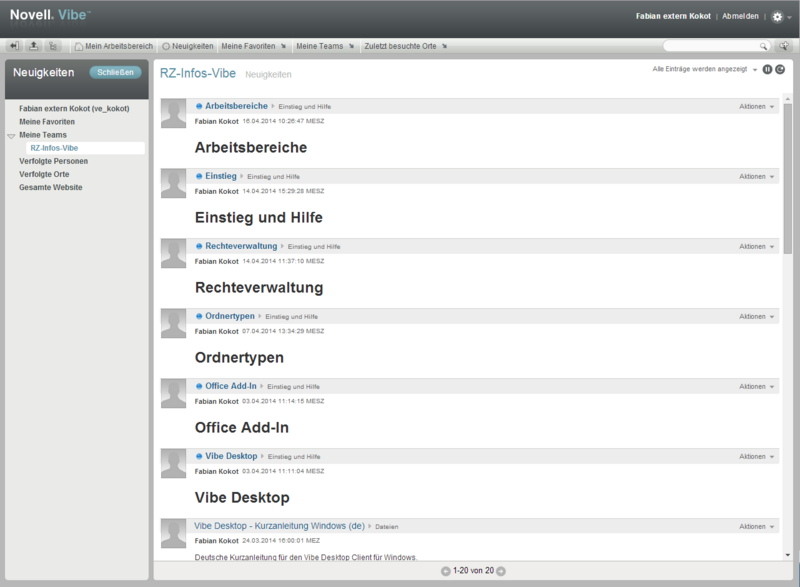Open the Zuletzt besuchte Orte menu
The width and height of the screenshot is (800, 587).
406,46
